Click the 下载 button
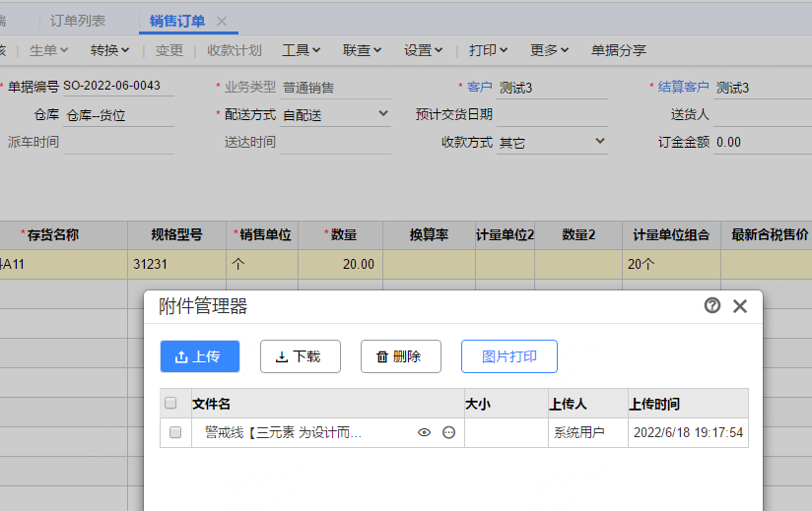 click(301, 356)
